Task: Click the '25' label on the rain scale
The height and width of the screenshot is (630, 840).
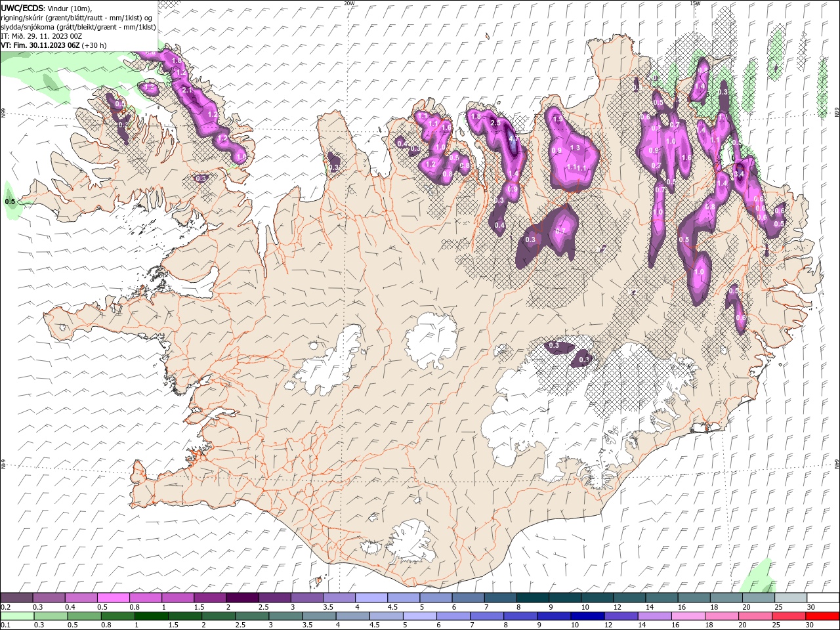Action: pos(776,625)
